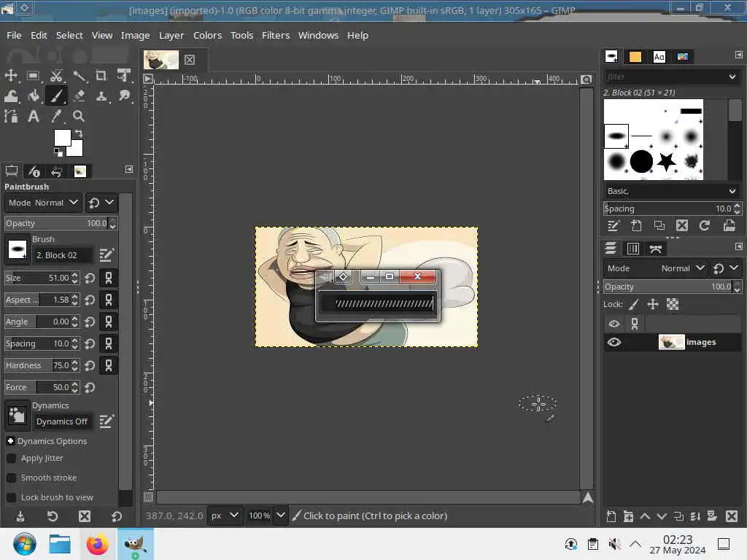Duplicate the selected brush

click(x=659, y=226)
